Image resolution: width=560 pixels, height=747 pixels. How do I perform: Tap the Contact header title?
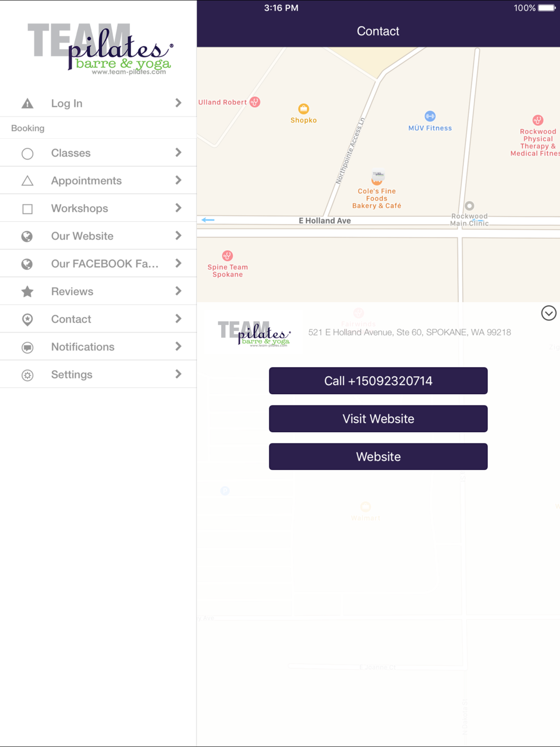pyautogui.click(x=378, y=31)
